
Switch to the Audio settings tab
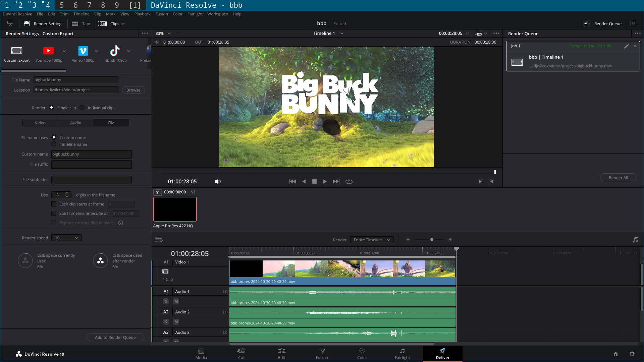click(x=75, y=123)
